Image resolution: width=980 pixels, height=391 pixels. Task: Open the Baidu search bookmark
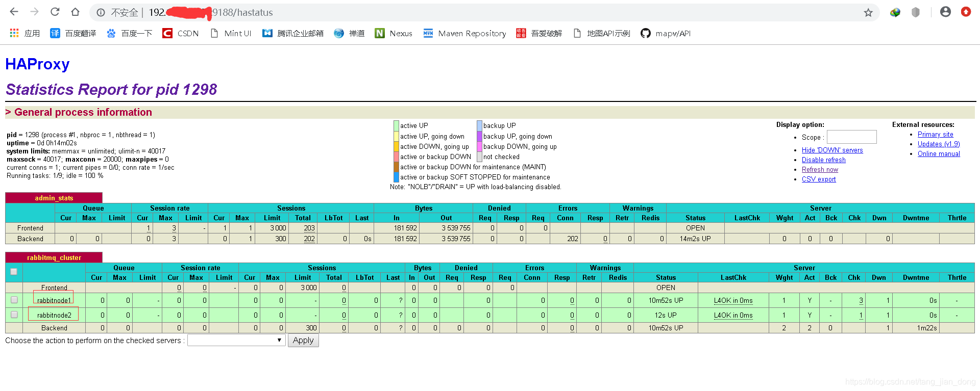(129, 33)
